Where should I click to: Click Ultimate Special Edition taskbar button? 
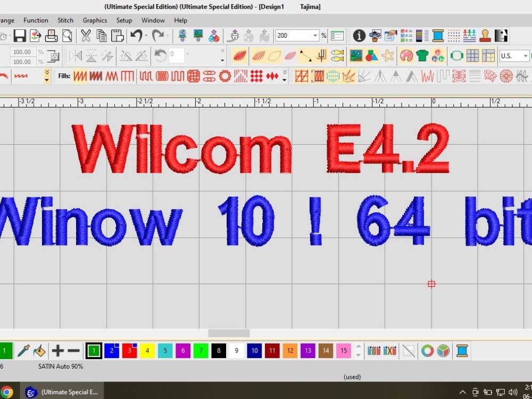(63, 392)
